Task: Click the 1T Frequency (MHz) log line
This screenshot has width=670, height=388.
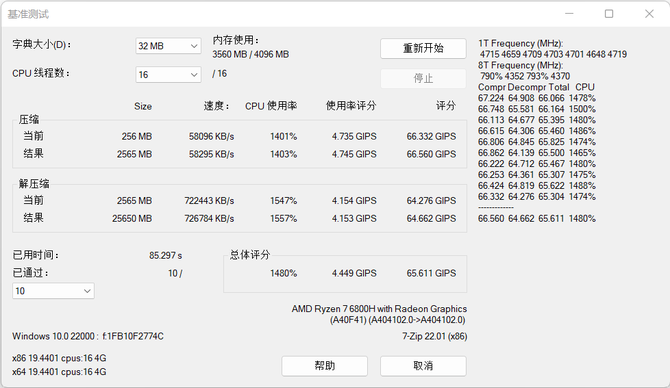Action: click(520, 43)
